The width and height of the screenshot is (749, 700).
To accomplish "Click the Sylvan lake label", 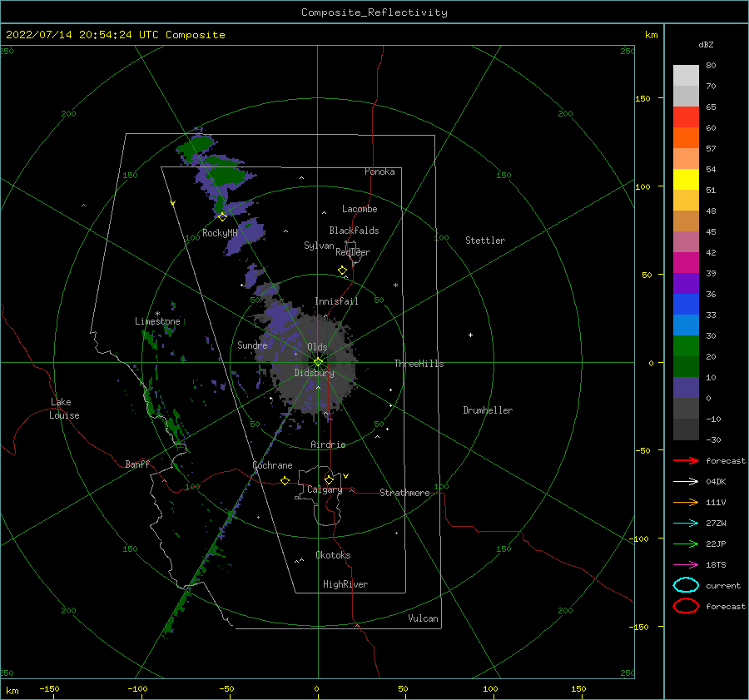I will click(x=319, y=246).
